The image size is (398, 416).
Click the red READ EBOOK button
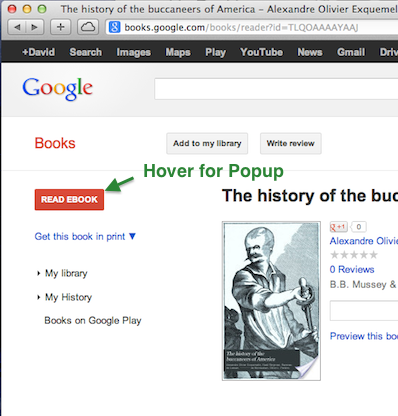click(69, 199)
